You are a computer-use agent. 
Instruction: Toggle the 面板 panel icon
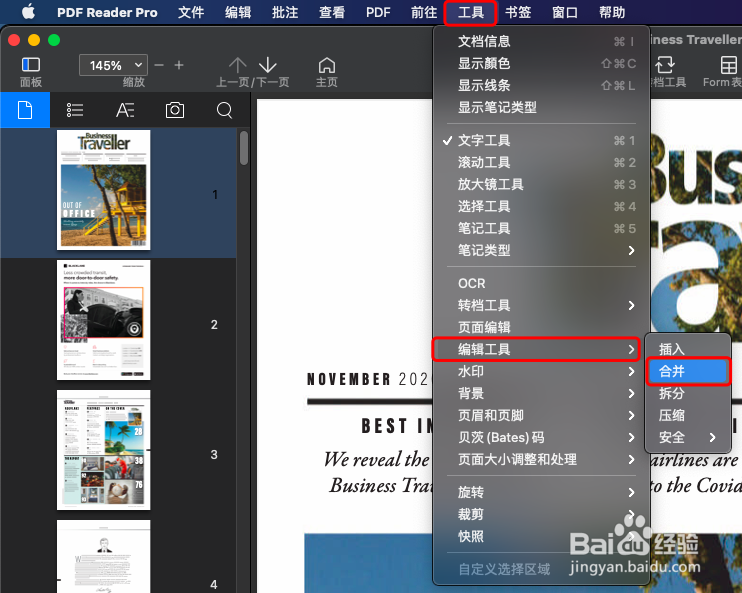(31, 65)
